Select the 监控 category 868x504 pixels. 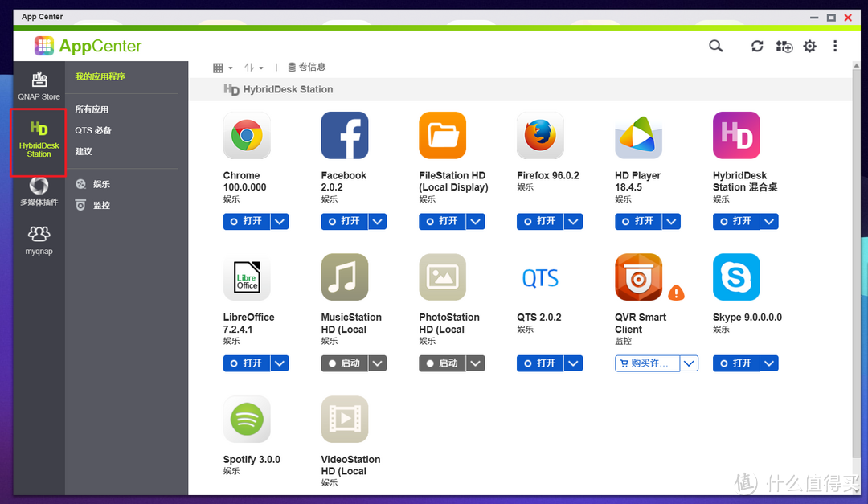[x=101, y=205]
